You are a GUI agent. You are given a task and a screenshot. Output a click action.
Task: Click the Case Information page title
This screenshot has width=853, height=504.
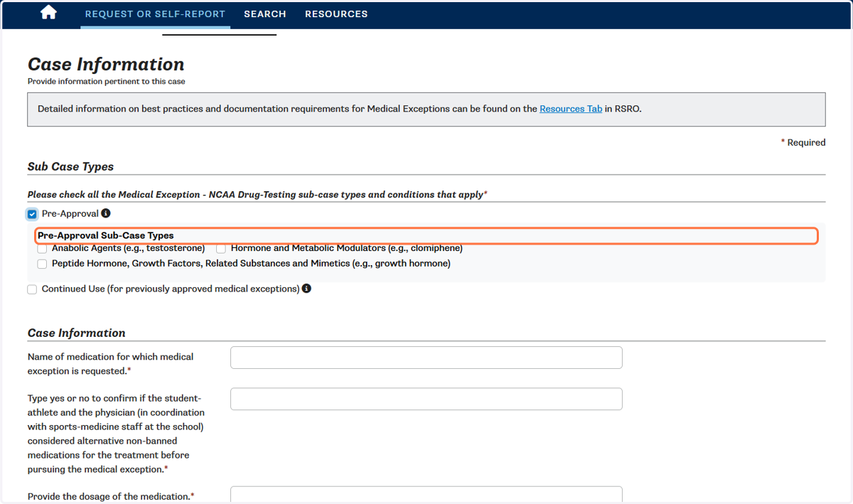coord(106,64)
